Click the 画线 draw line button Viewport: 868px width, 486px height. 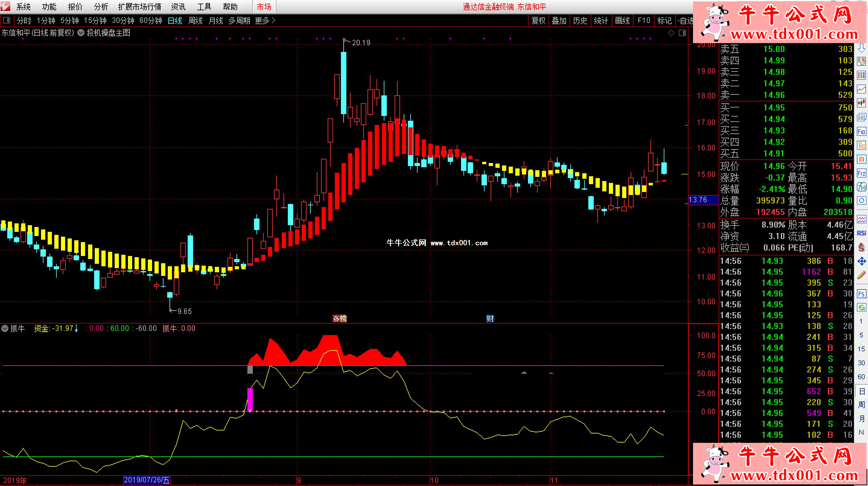point(622,21)
